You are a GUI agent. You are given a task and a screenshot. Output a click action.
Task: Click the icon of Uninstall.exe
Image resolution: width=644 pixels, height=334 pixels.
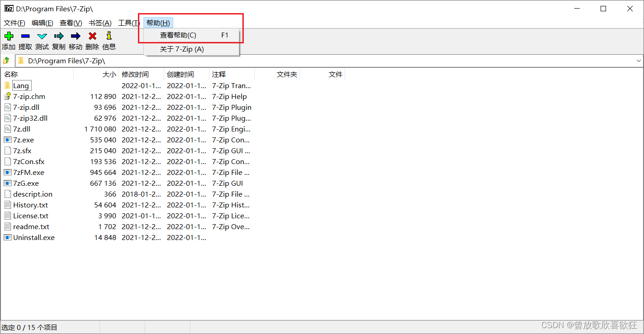pyautogui.click(x=8, y=237)
